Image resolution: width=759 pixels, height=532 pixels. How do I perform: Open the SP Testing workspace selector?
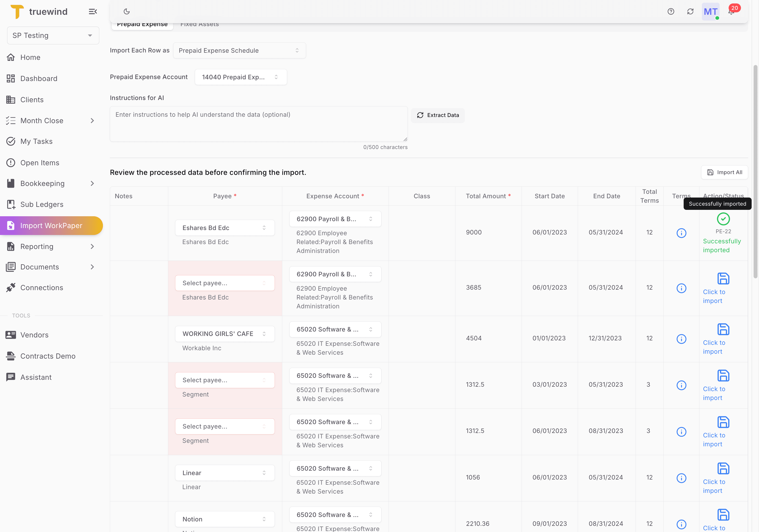click(52, 35)
